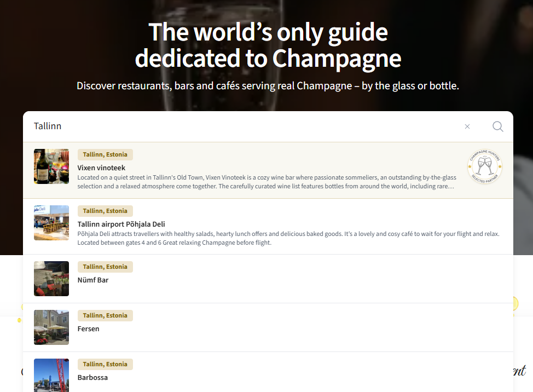Select the Vixen vinoteek result title
The width and height of the screenshot is (533, 392).
point(101,168)
